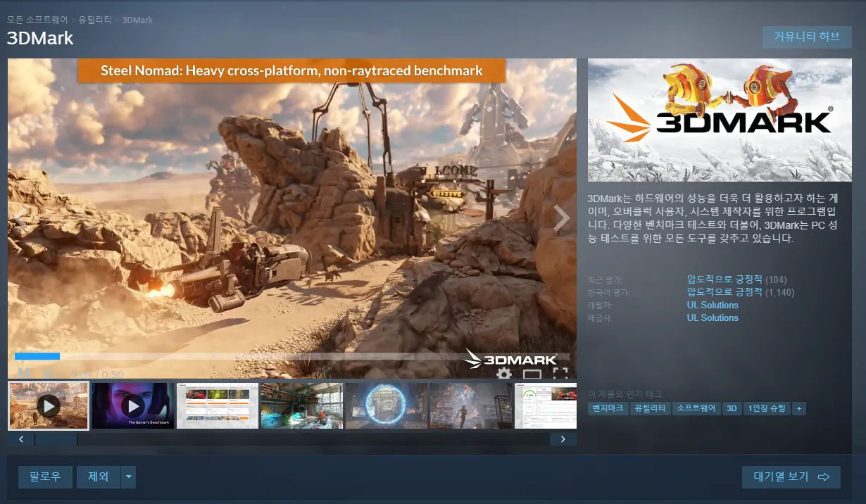View the running figure museum thumbnail
Viewport: 866px width, 504px height.
pos(471,405)
